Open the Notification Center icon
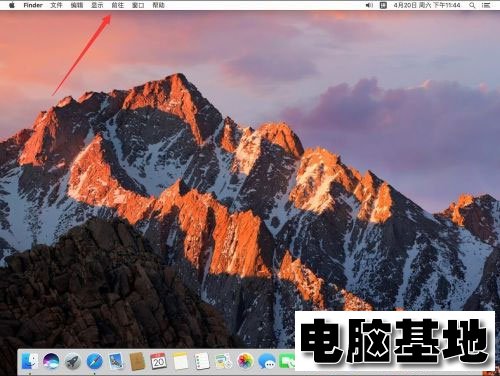This screenshot has width=500, height=376. click(x=487, y=5)
